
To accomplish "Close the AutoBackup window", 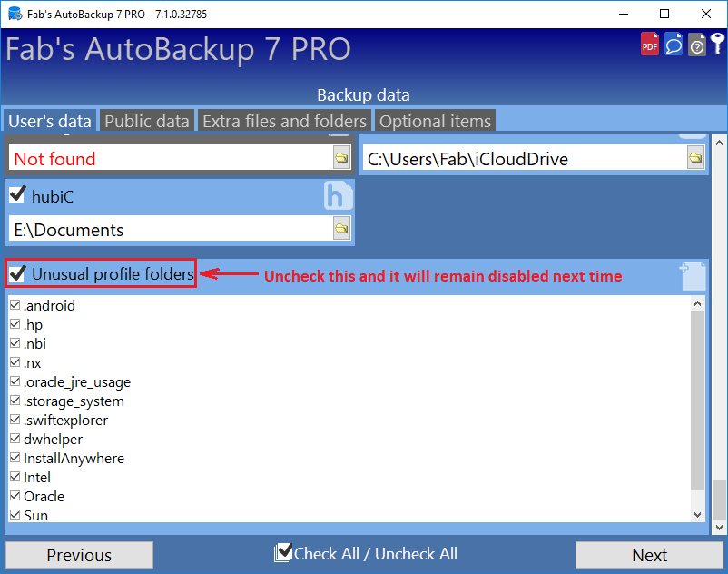I will [x=705, y=14].
